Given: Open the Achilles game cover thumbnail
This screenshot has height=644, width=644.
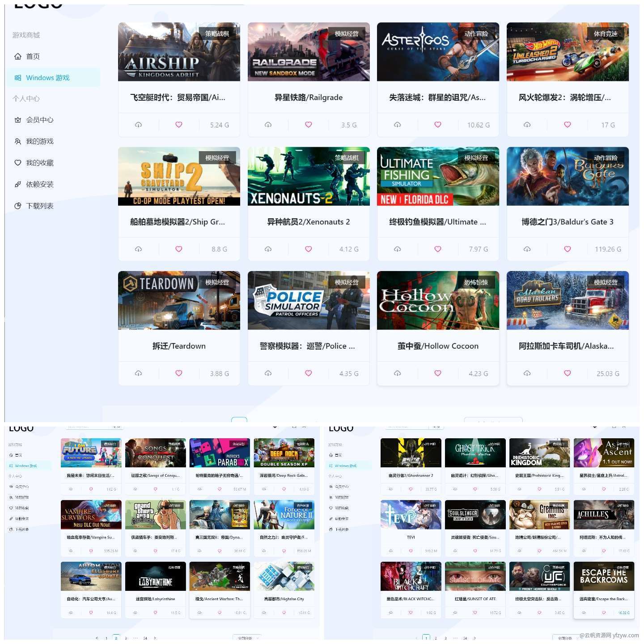Looking at the screenshot, I should (x=604, y=514).
